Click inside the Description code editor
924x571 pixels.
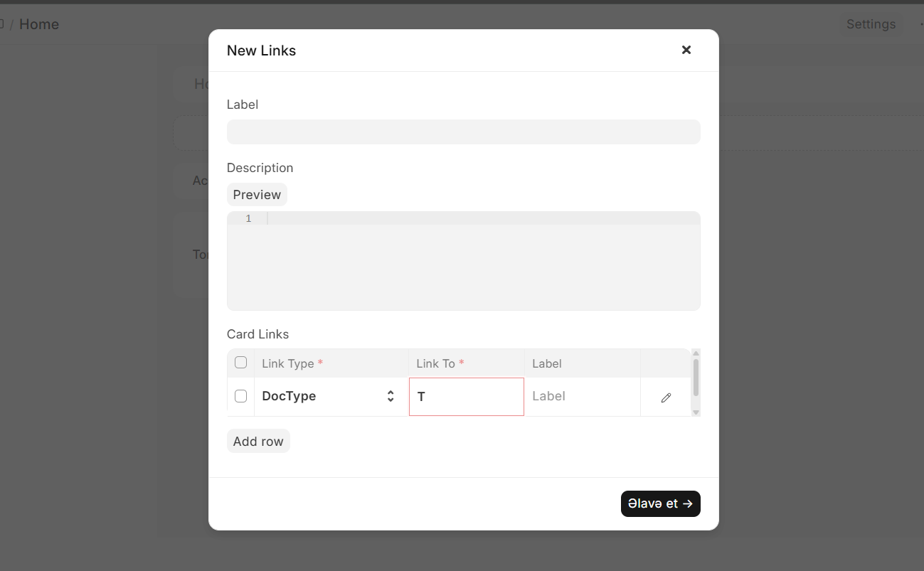click(482, 263)
